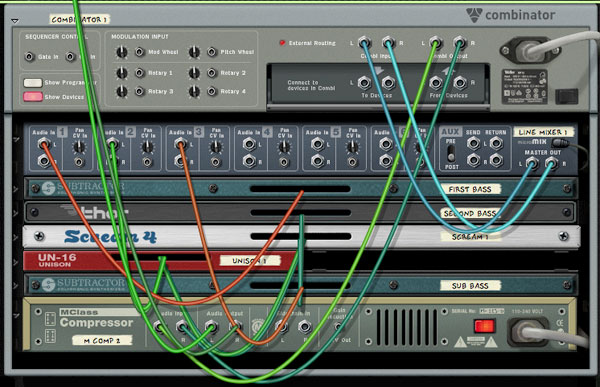Click mixer Audio In 1 L jack
600x387 pixels.
pyautogui.click(x=44, y=144)
